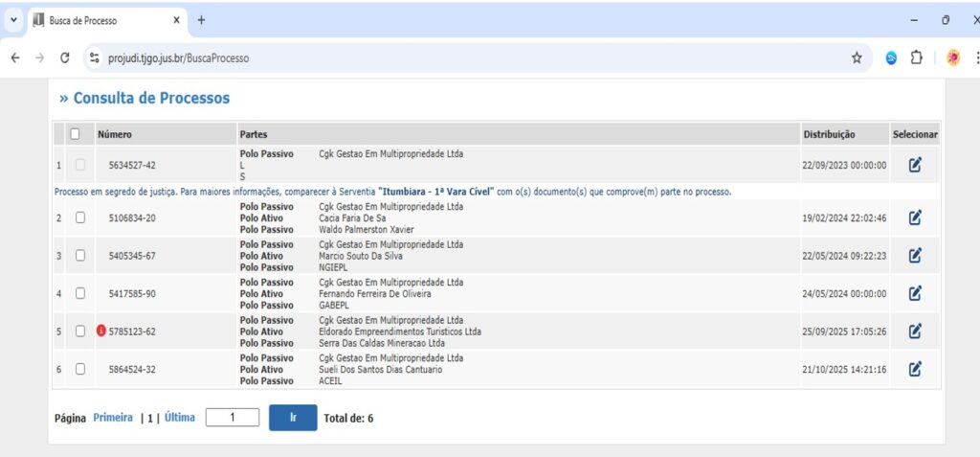This screenshot has height=457, width=980.
Task: Go to the Primeira page link
Action: pyautogui.click(x=113, y=418)
